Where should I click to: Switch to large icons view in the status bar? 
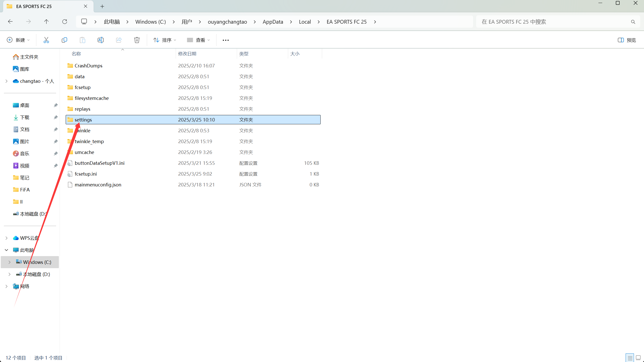click(x=638, y=357)
